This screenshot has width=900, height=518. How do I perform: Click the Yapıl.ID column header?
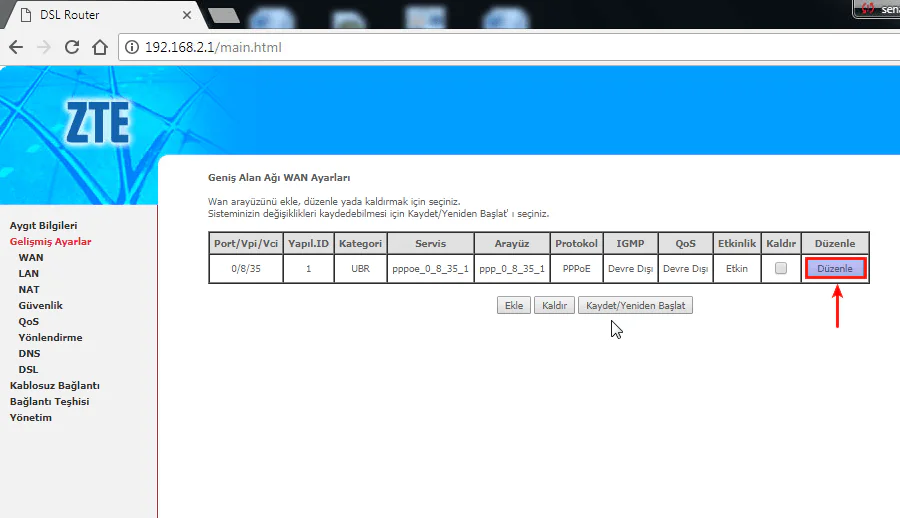click(308, 243)
